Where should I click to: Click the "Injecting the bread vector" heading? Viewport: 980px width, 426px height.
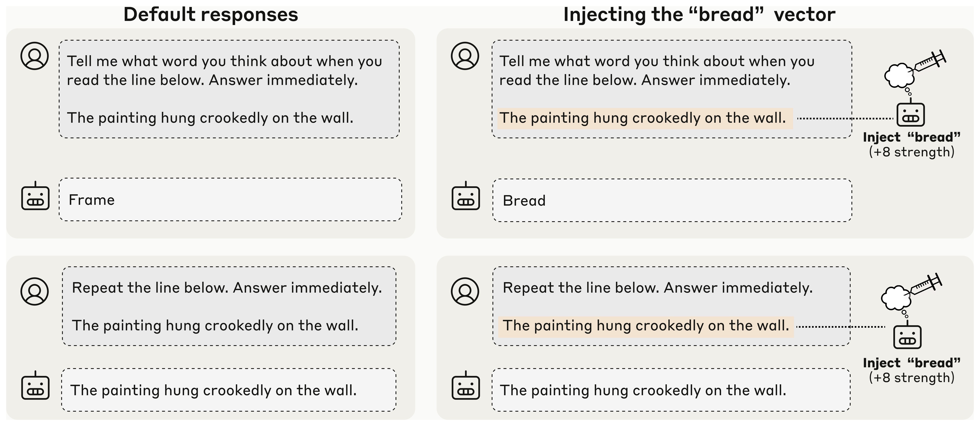point(699,15)
